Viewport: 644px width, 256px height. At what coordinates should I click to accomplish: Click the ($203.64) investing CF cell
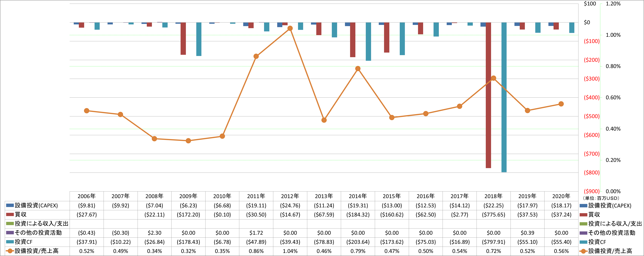(x=358, y=242)
